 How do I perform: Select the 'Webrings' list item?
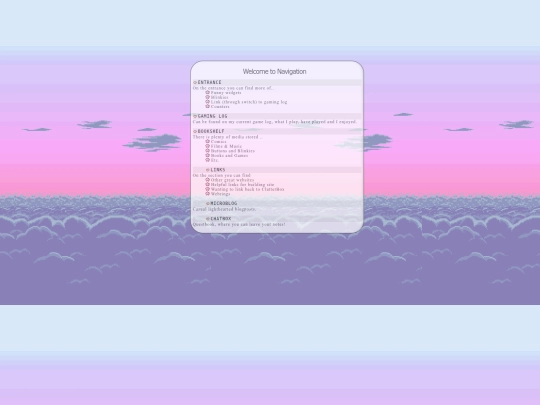[x=220, y=194]
